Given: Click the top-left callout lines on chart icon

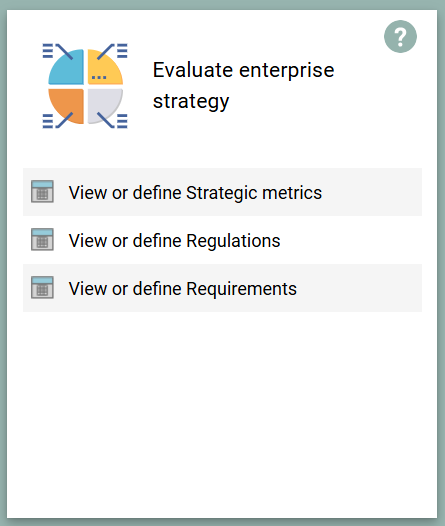Looking at the screenshot, I should [x=57, y=51].
